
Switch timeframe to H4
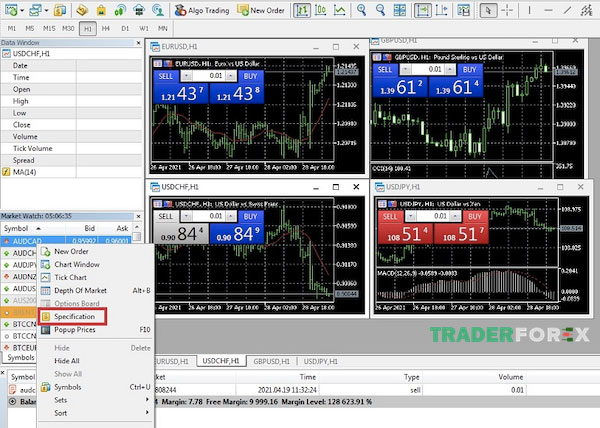[x=106, y=28]
